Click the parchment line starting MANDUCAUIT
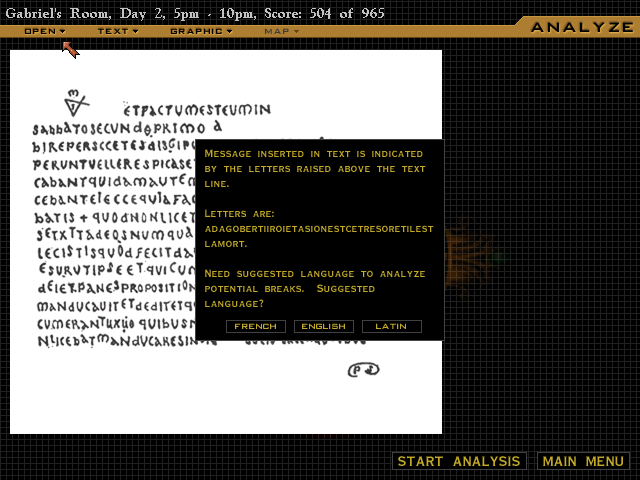 click(116, 306)
